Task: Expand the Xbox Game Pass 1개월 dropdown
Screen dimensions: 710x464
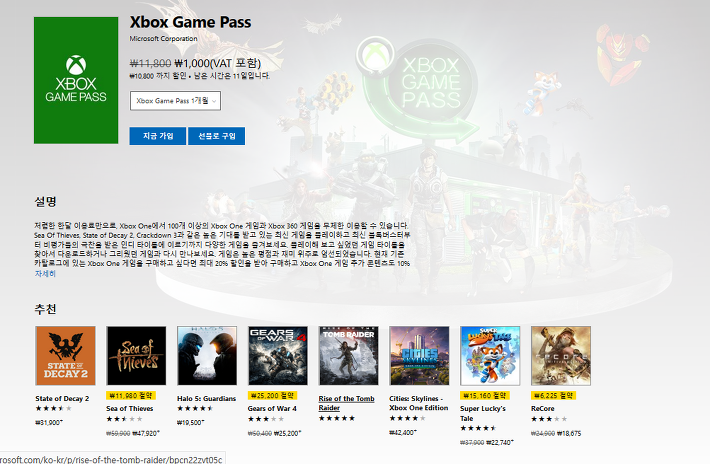Action: point(175,100)
